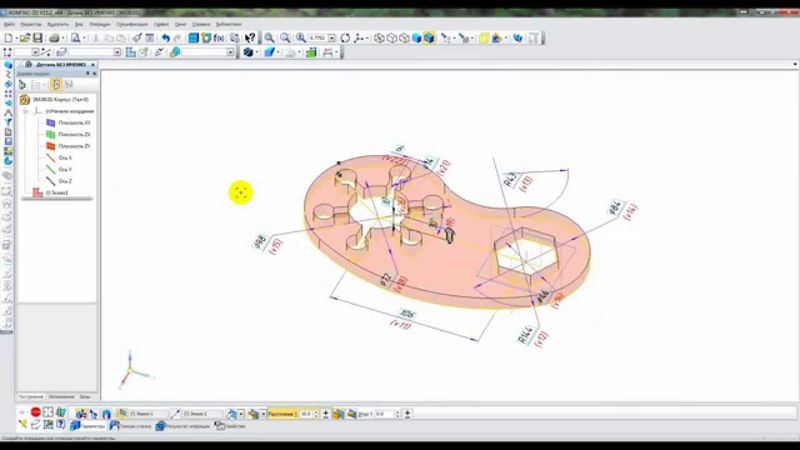The height and width of the screenshot is (450, 800).
Task: Expand Начало координат tree node
Action: pyautogui.click(x=26, y=111)
